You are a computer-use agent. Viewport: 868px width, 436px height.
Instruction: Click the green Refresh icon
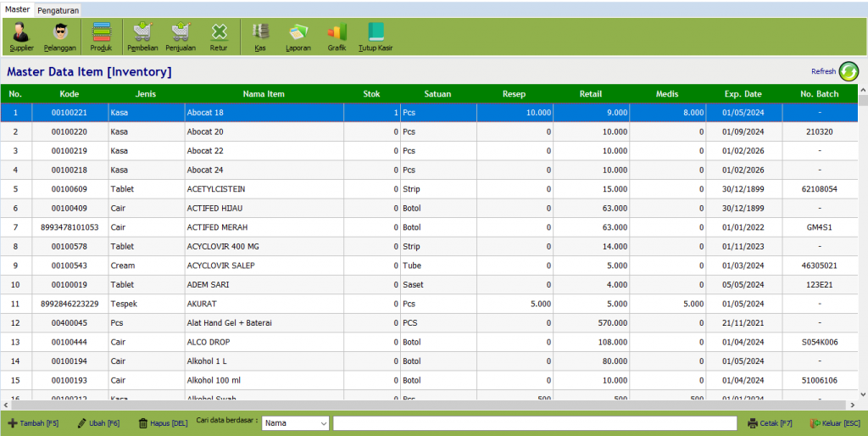coord(849,71)
